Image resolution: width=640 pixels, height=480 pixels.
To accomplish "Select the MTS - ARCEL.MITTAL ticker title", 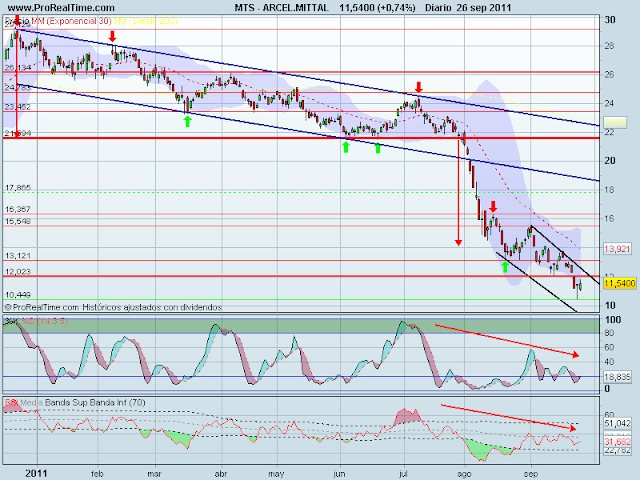I will click(x=281, y=7).
